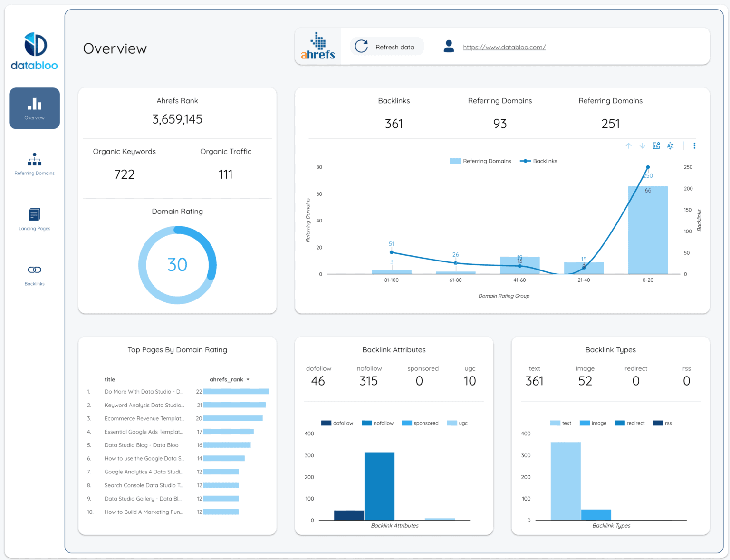Viewport: 730px width, 560px height.
Task: Click the nofollow count 315
Action: [369, 381]
